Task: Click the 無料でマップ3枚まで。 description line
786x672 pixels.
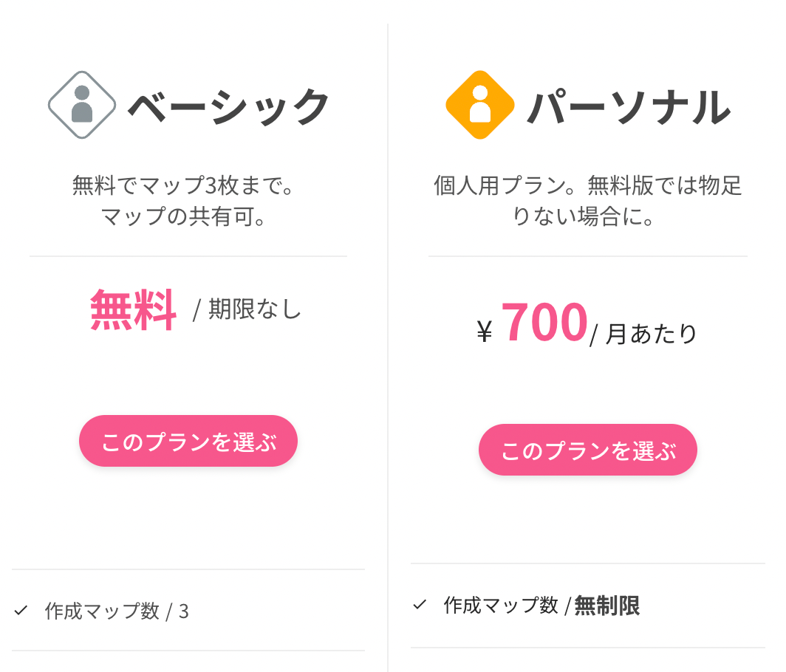Action: tap(184, 185)
